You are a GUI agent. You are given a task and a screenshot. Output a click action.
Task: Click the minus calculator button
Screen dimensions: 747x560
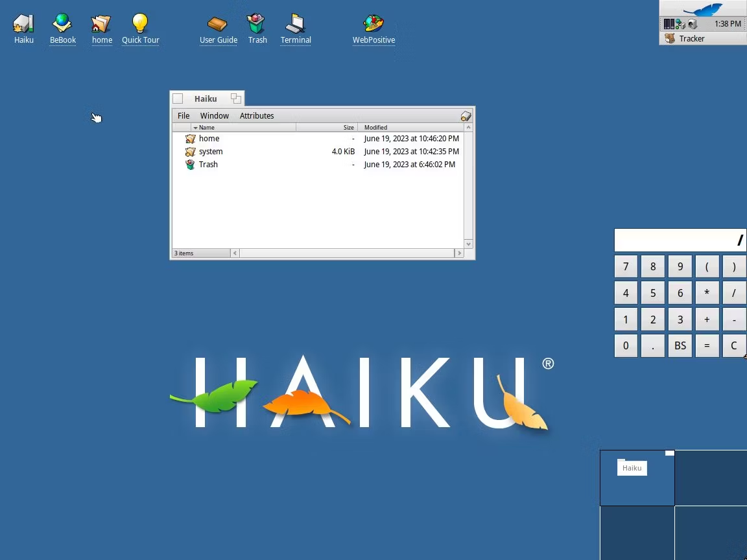click(734, 320)
